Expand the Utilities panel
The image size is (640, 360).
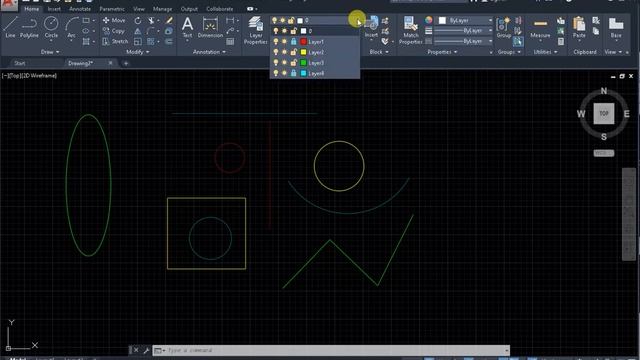[545, 52]
